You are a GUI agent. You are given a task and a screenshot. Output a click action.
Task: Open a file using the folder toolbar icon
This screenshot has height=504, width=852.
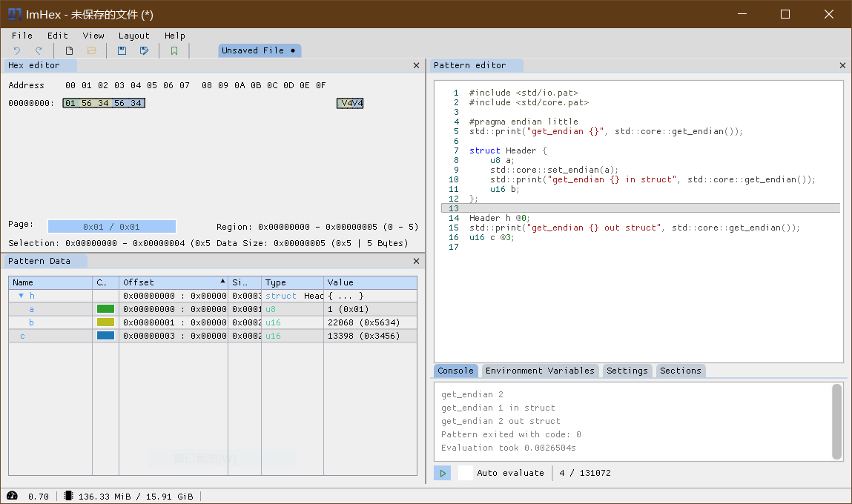click(91, 50)
